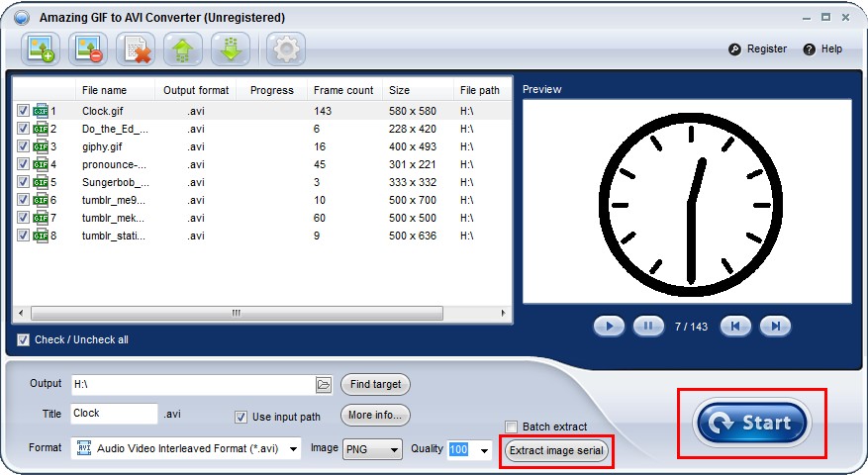Screen dimensions: 868x475
Task: Enable the Batch extract checkbox
Action: [512, 427]
